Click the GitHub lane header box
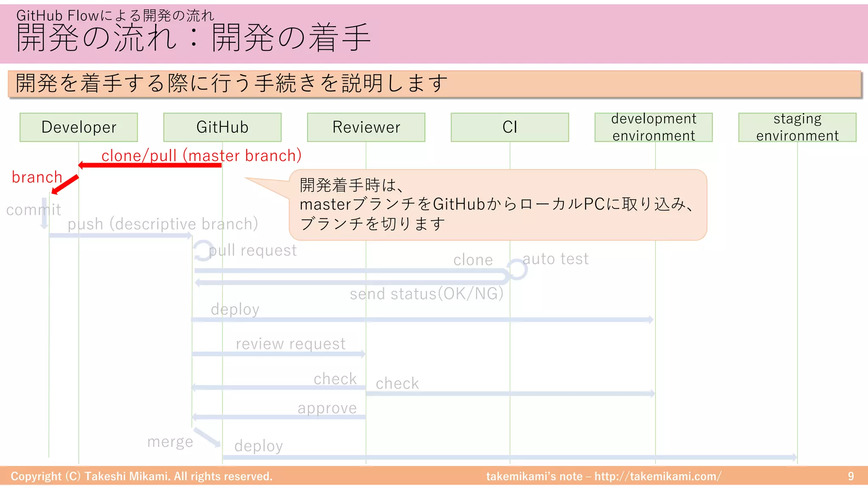The width and height of the screenshot is (868, 488). click(x=223, y=127)
